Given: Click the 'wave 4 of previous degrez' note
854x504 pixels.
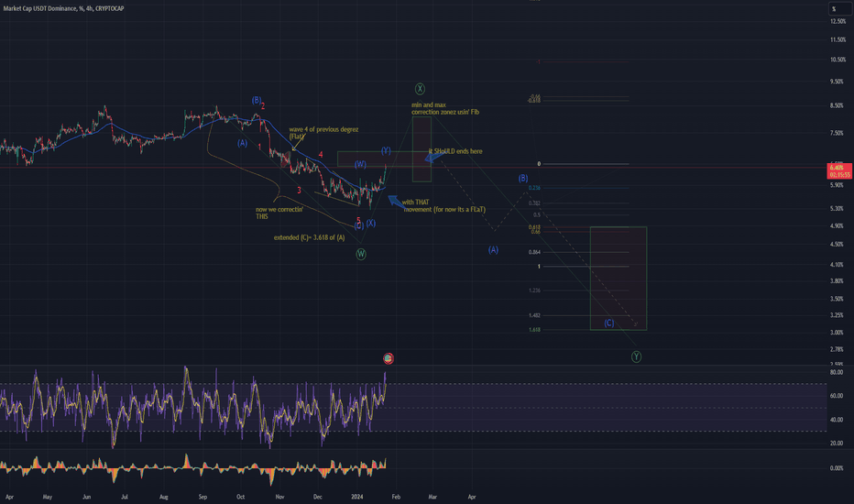Looking at the screenshot, I should 323,133.
